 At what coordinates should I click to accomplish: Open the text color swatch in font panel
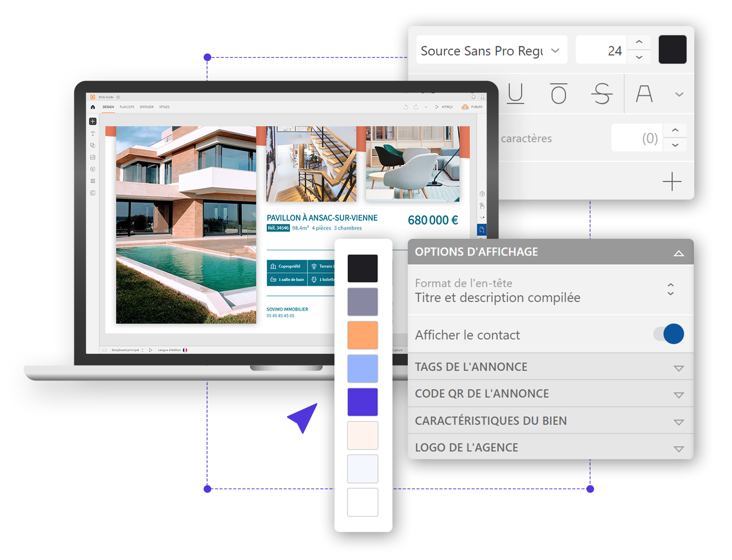672,49
